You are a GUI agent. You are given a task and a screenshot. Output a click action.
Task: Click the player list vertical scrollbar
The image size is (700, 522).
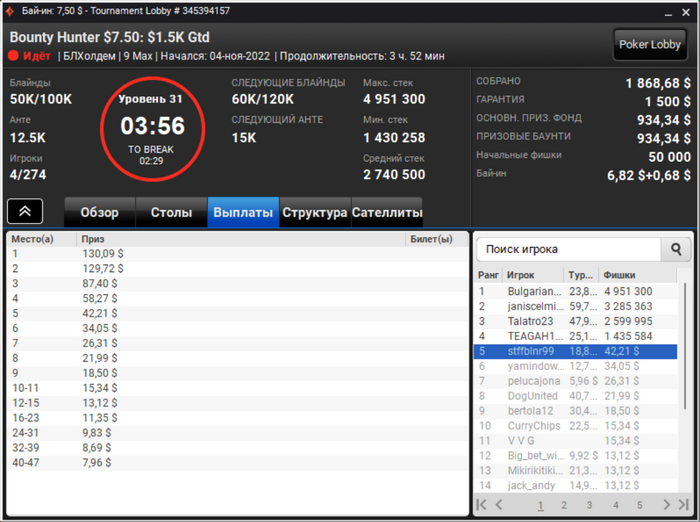(685, 346)
